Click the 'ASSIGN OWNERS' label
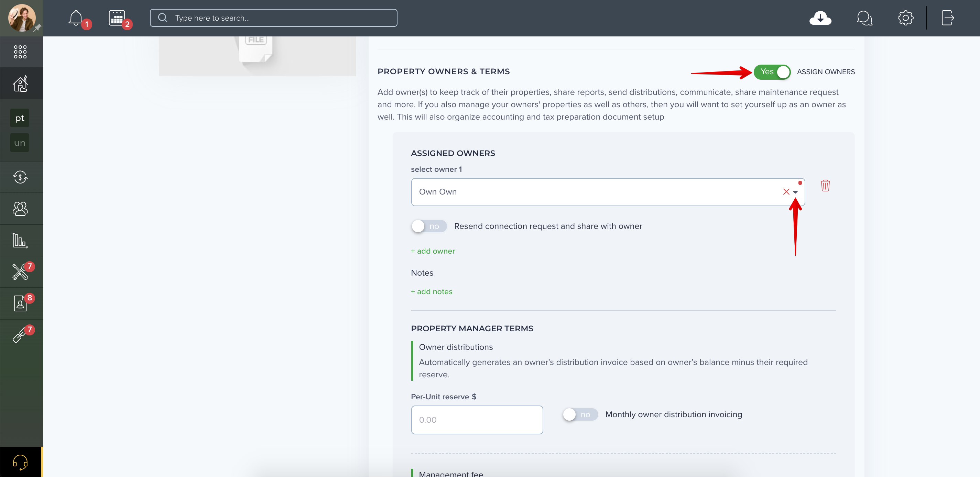 click(x=826, y=72)
